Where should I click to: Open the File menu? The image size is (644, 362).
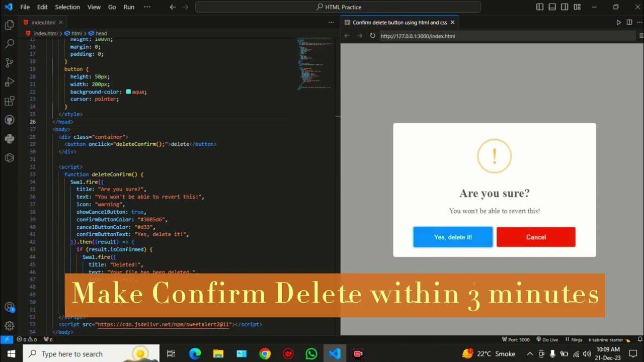(25, 7)
